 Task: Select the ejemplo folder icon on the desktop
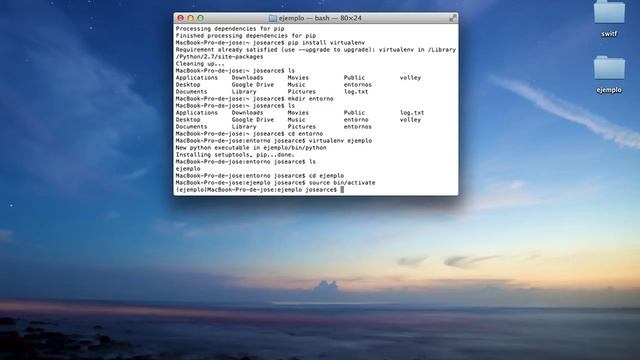[609, 68]
